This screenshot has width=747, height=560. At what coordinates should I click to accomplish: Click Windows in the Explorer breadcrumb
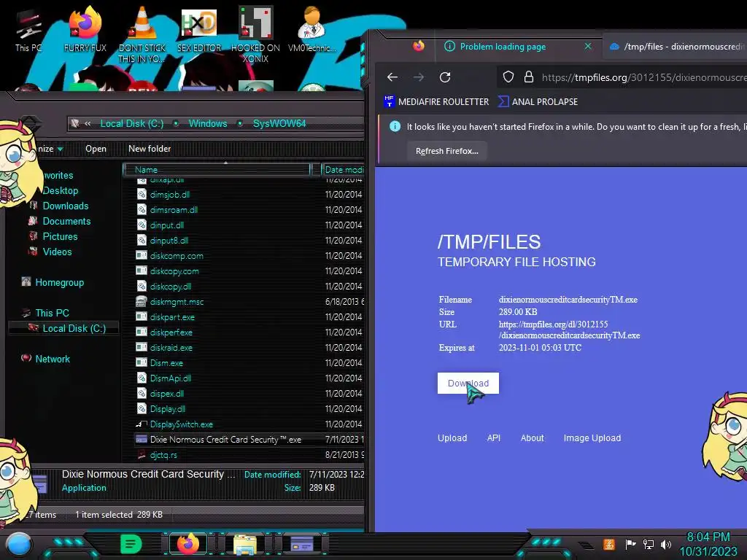[208, 123]
